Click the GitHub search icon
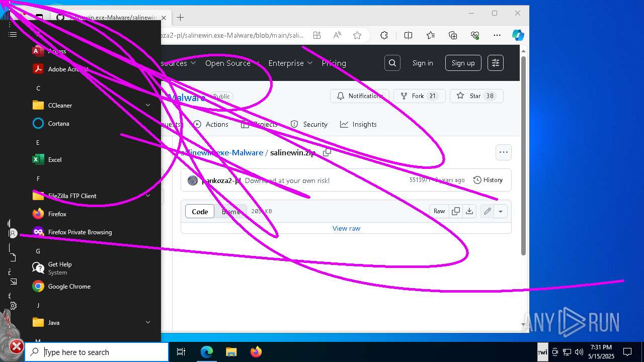Viewport: 644px width, 362px height. (392, 63)
